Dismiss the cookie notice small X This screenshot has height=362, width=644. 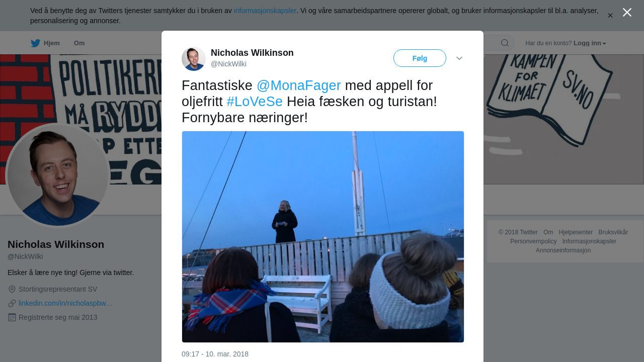610,16
